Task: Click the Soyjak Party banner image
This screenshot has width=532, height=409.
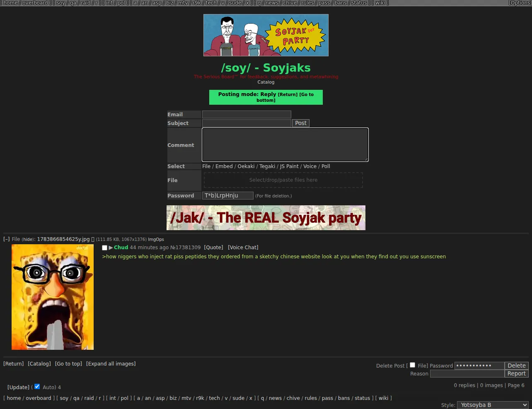Action: [x=266, y=35]
